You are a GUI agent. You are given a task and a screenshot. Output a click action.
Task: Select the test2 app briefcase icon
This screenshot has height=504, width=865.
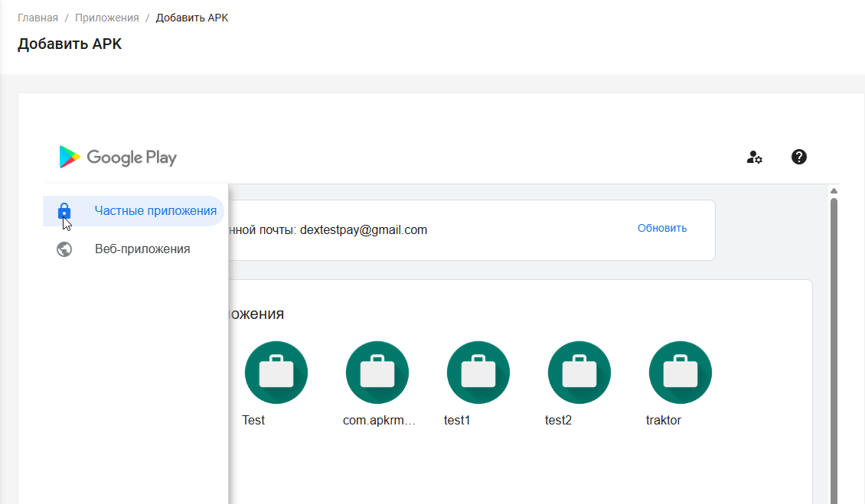(x=579, y=372)
